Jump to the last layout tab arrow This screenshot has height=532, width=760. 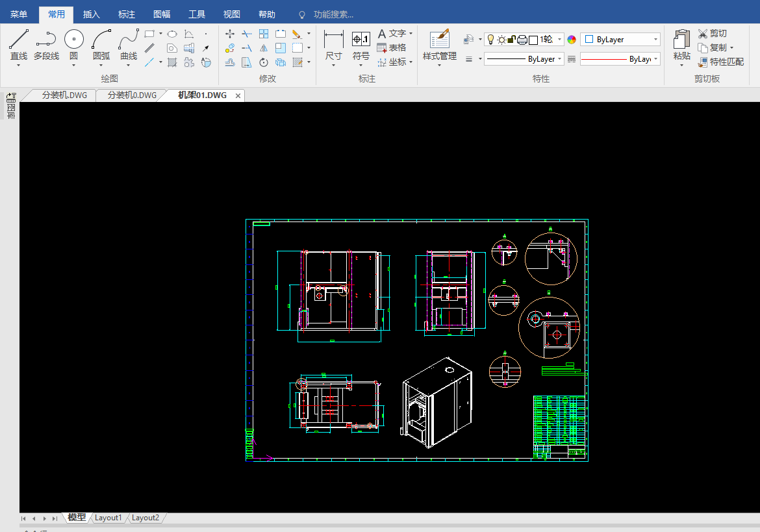click(55, 518)
